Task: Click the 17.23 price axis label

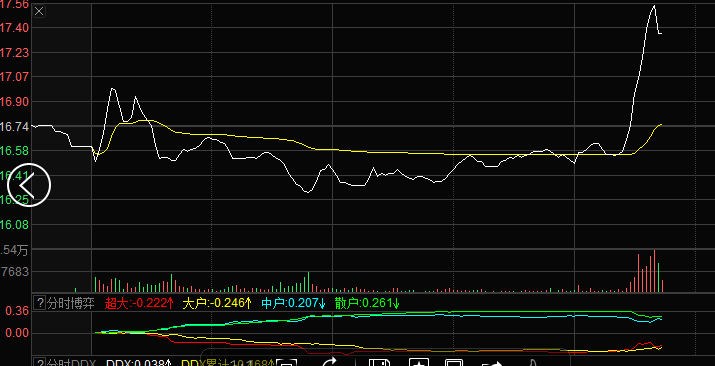Action: (14, 53)
